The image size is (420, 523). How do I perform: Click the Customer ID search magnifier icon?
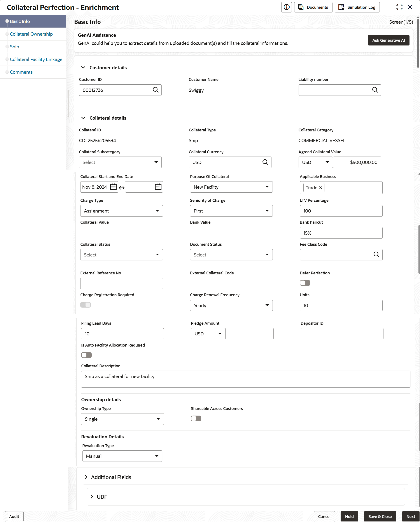click(156, 90)
